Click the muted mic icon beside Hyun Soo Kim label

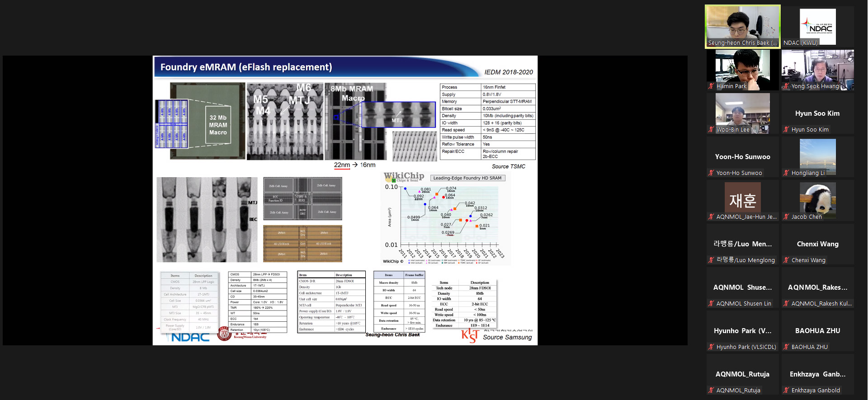[787, 129]
